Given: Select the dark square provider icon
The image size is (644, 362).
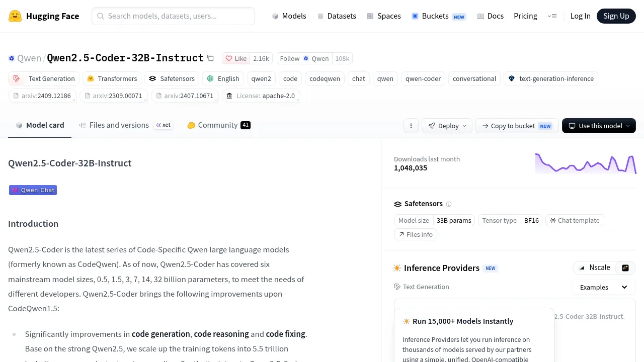Looking at the screenshot, I should 625,268.
